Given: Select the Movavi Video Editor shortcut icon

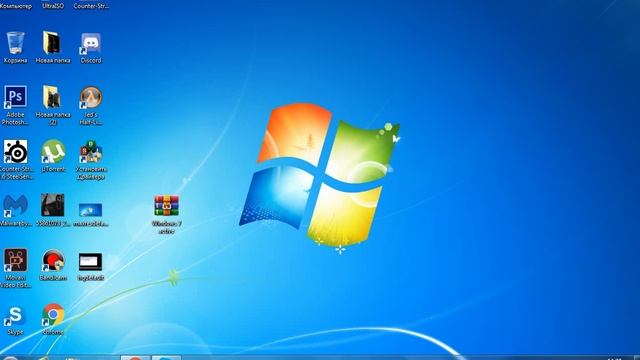Looking at the screenshot, I should click(16, 260).
